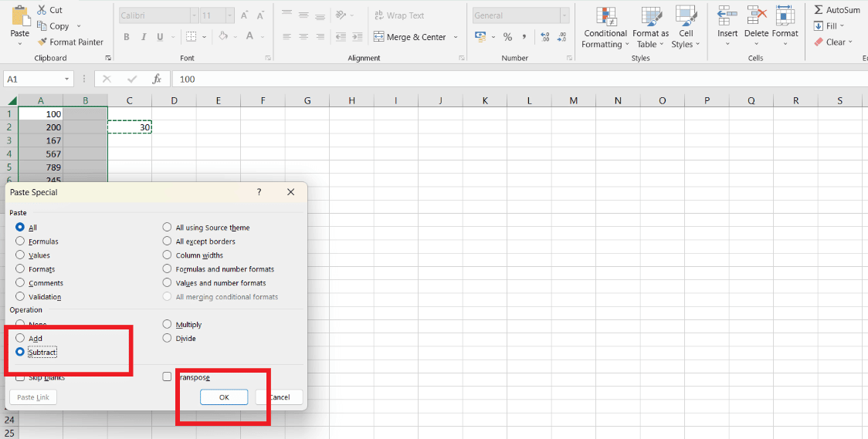Viewport: 868px width, 439px height.
Task: Expand the Merge & Center dropdown arrow
Action: click(456, 37)
